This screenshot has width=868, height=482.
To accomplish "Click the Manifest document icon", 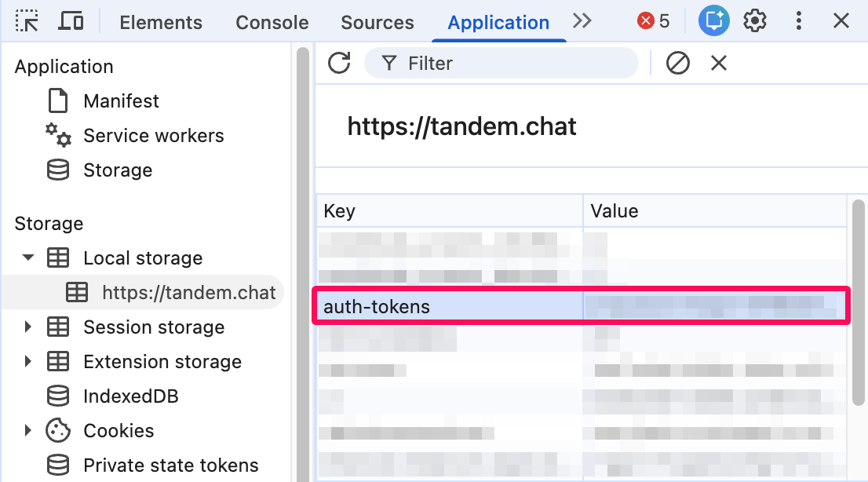I will (58, 100).
